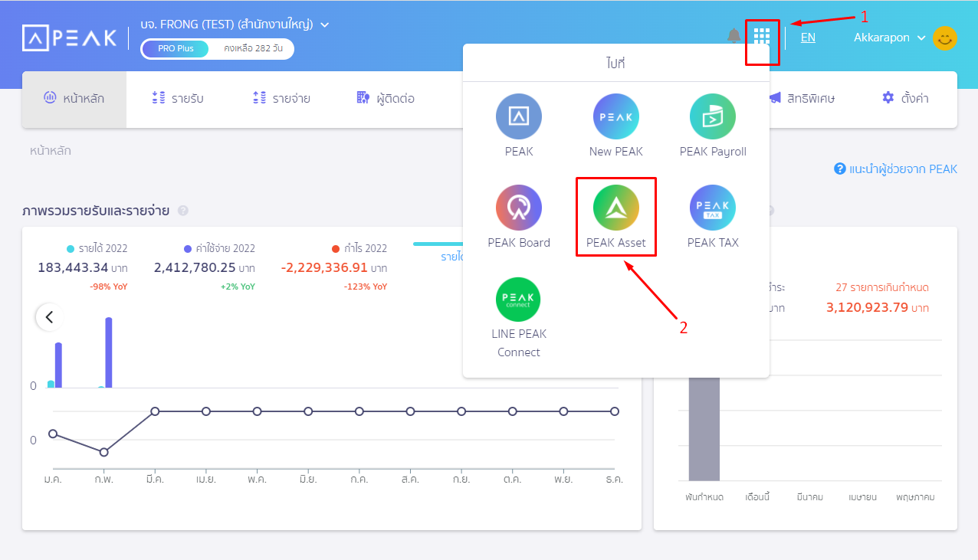The height and width of the screenshot is (560, 978).
Task: Open the PEAK TAX app
Action: (713, 208)
